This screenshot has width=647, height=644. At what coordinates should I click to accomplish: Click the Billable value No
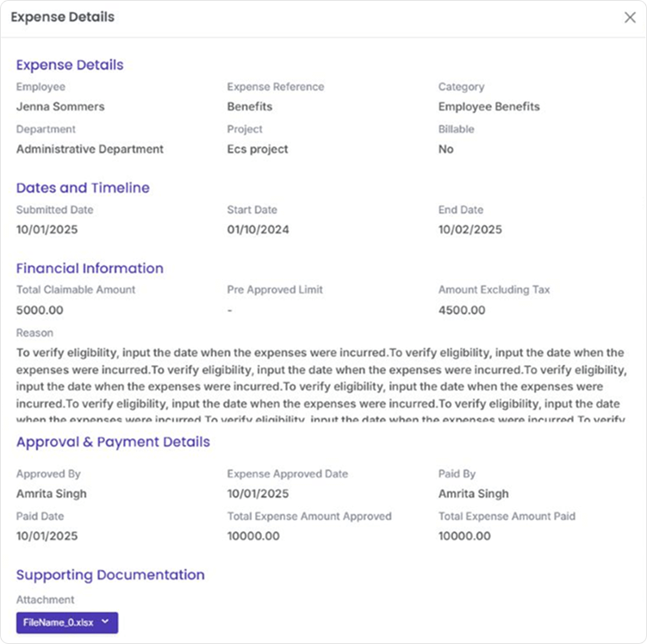pos(445,149)
